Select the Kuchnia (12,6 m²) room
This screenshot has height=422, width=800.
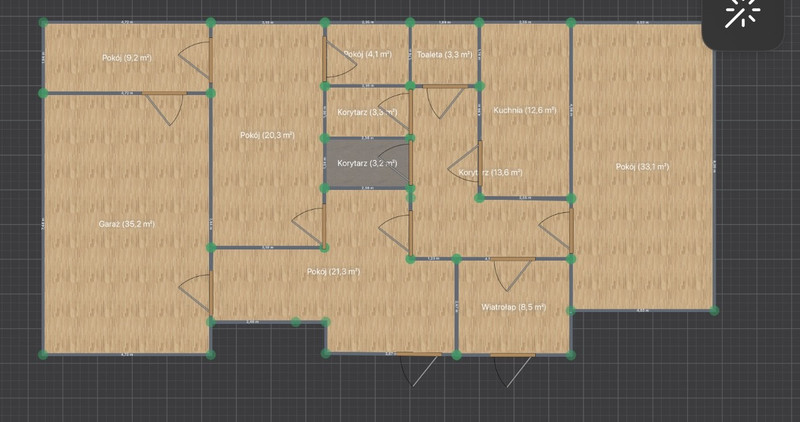(523, 110)
